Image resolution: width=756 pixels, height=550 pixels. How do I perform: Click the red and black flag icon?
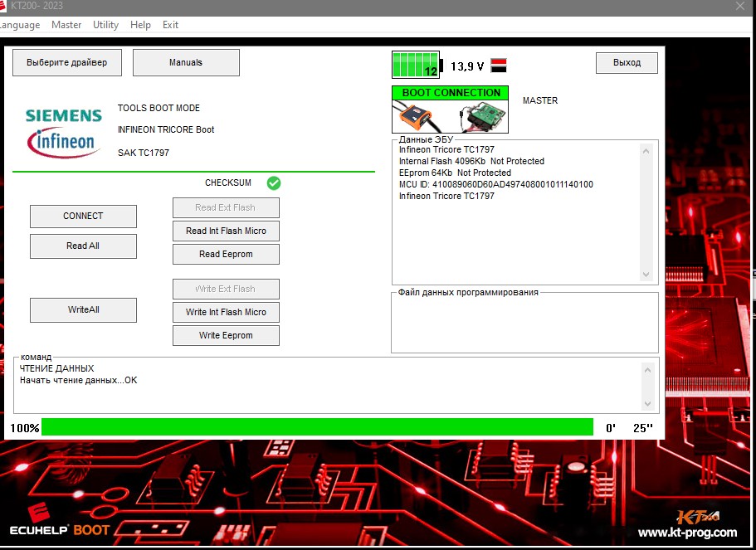(x=499, y=66)
